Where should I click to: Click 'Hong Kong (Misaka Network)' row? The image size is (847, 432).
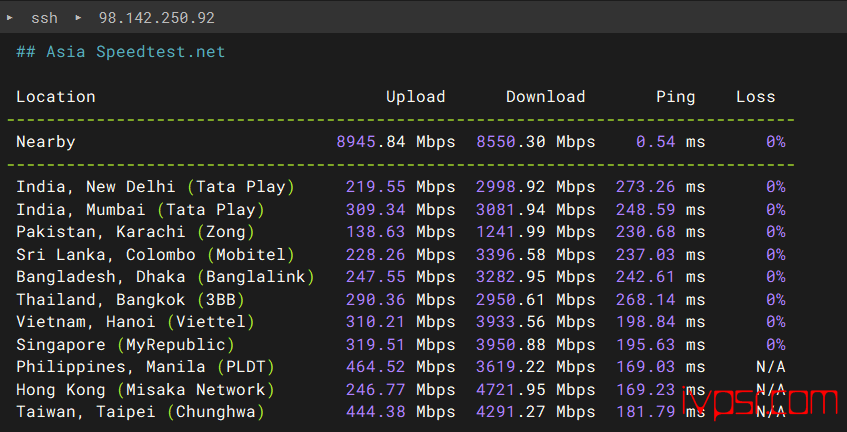401,389
